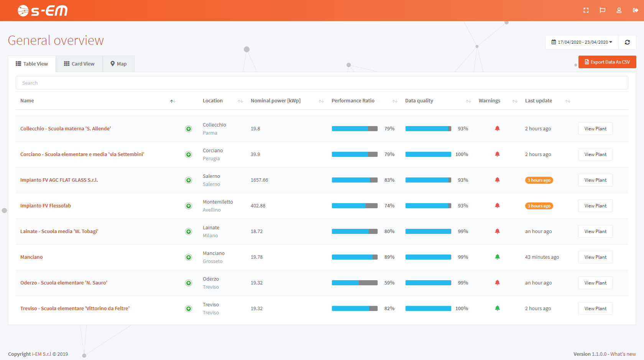Switch to Map tab
This screenshot has width=644, height=360.
coord(118,64)
